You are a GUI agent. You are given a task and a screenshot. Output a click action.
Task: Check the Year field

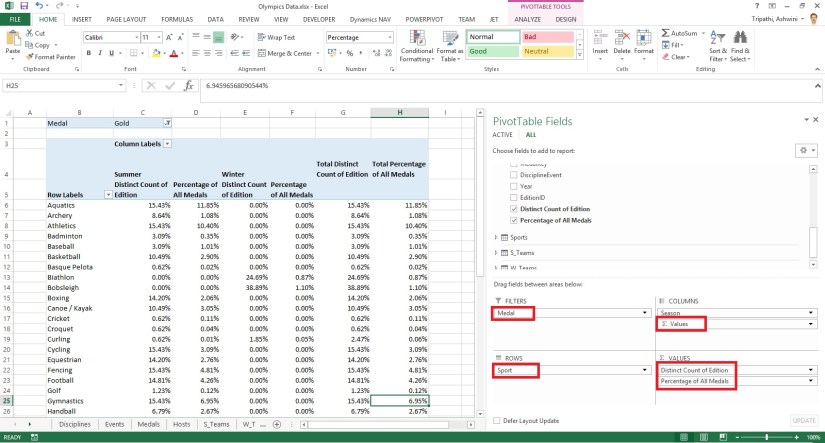click(x=514, y=186)
